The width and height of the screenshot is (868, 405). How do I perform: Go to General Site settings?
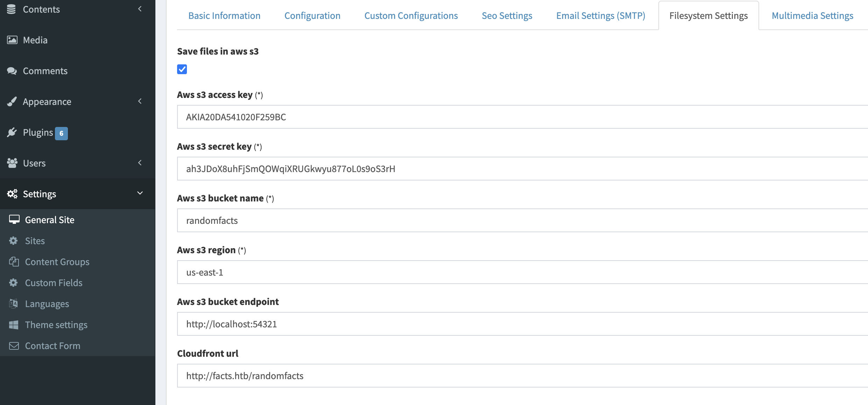50,220
